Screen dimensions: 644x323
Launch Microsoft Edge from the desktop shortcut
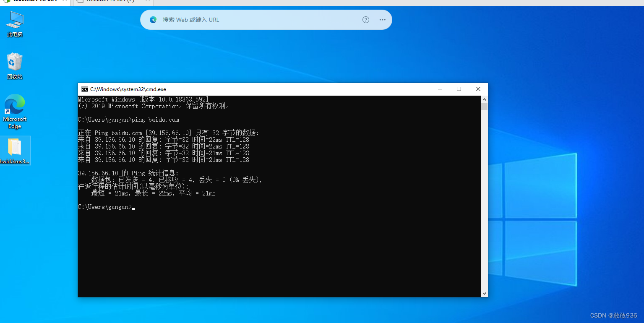[15, 111]
